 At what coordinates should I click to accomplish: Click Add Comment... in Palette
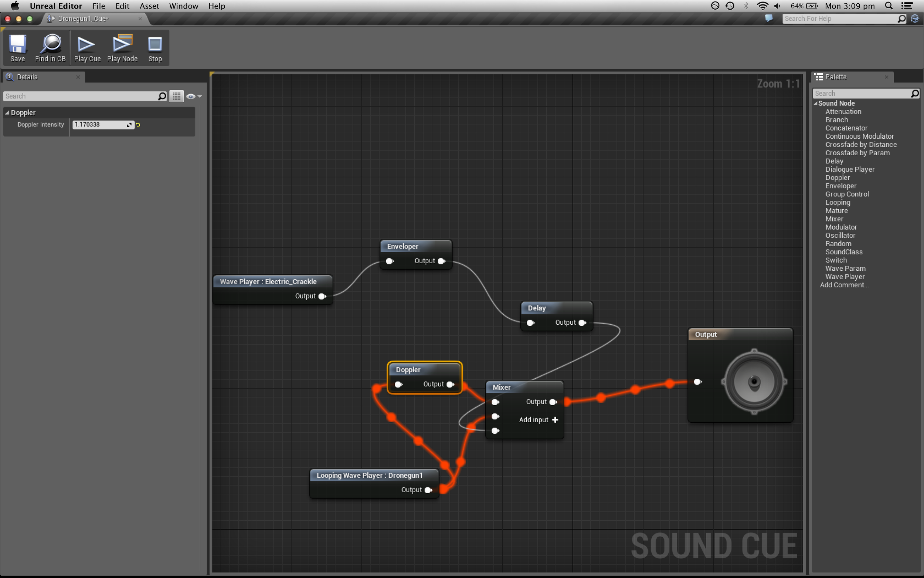[x=844, y=285]
